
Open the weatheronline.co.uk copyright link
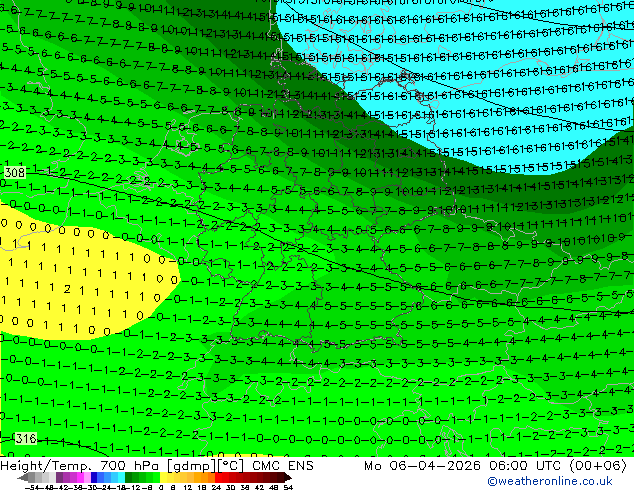pyautogui.click(x=550, y=481)
